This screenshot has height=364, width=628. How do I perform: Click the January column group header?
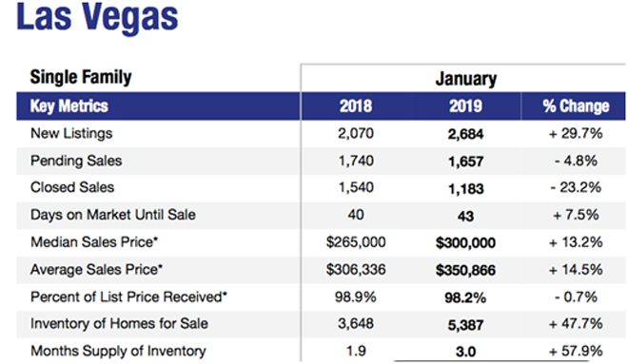[466, 78]
